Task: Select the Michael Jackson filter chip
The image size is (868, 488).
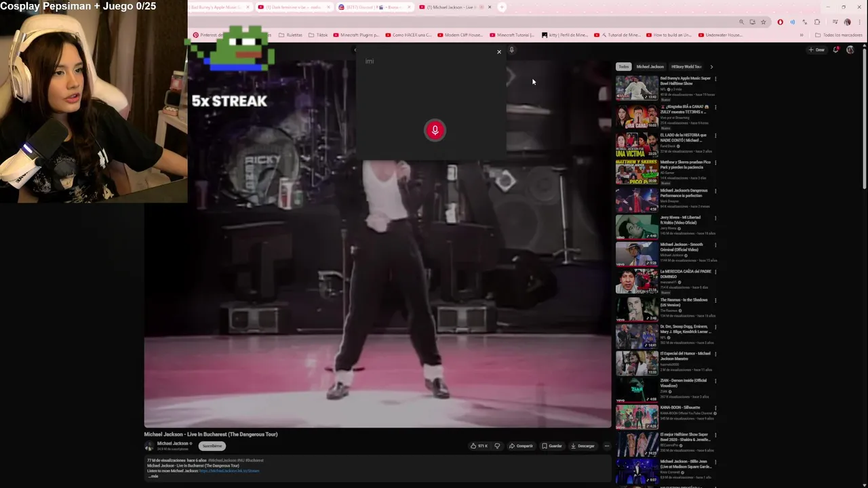Action: click(650, 66)
